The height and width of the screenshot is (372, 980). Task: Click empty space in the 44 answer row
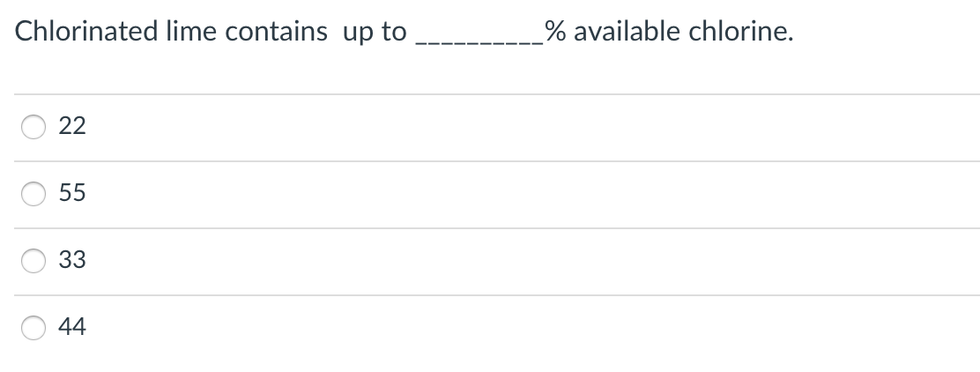click(x=531, y=328)
